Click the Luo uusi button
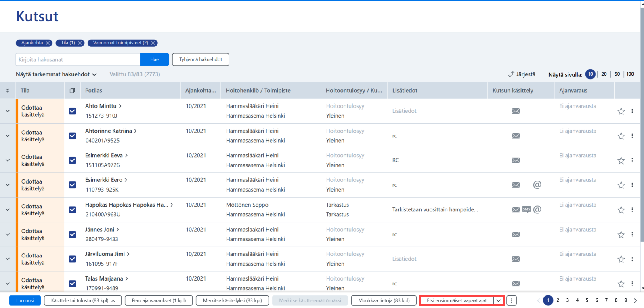The height and width of the screenshot is (308, 644). (x=25, y=300)
